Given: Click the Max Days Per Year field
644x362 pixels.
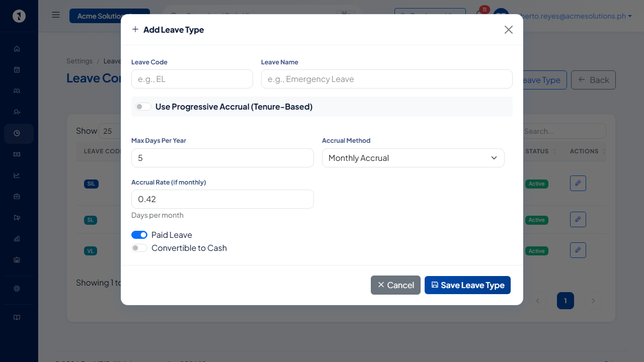Looking at the screenshot, I should pos(222,158).
